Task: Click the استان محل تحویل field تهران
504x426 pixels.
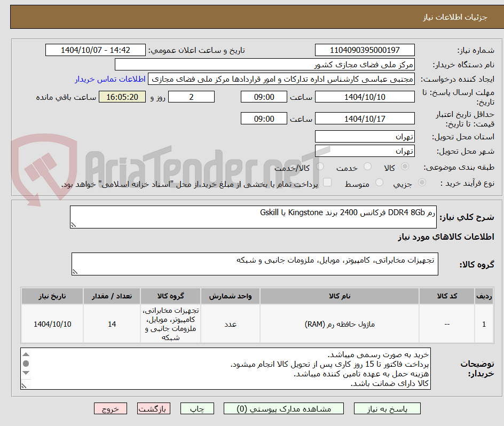Action: pos(365,137)
